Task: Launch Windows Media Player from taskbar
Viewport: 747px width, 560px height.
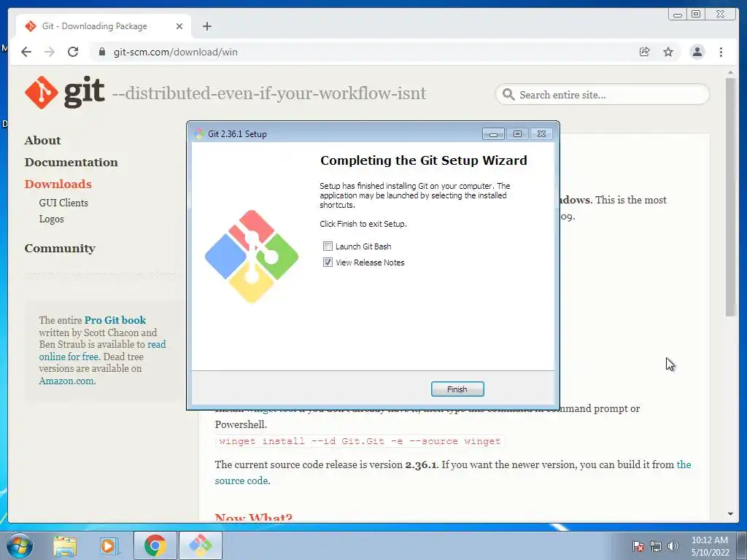Action: click(109, 545)
